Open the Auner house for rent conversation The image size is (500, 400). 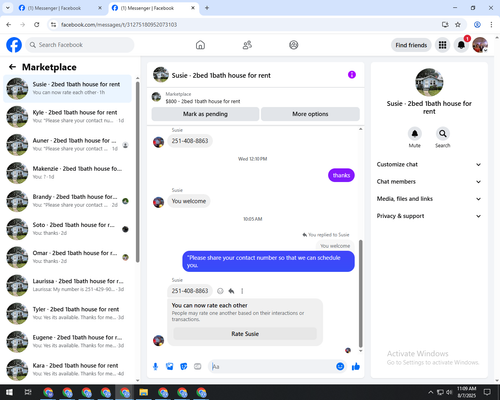point(67,145)
